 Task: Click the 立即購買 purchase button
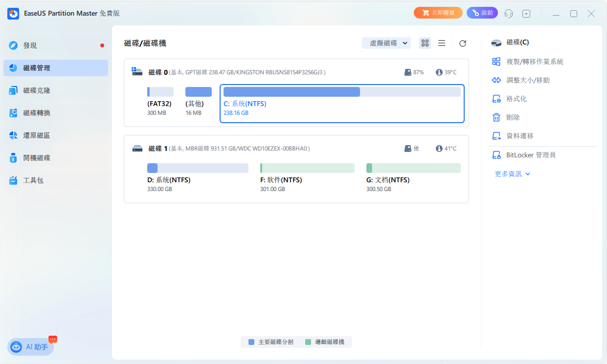pyautogui.click(x=438, y=13)
